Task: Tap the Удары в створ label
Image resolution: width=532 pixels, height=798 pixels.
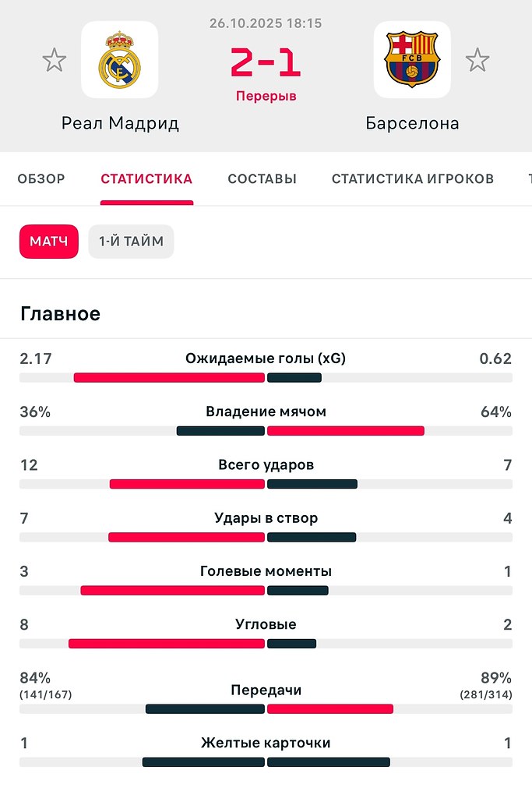Action: pyautogui.click(x=266, y=517)
